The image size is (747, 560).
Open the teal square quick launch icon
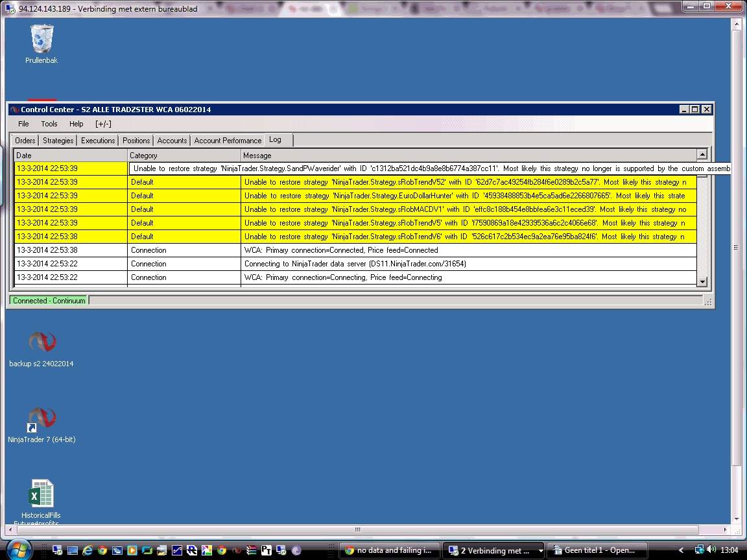pyautogui.click(x=147, y=550)
